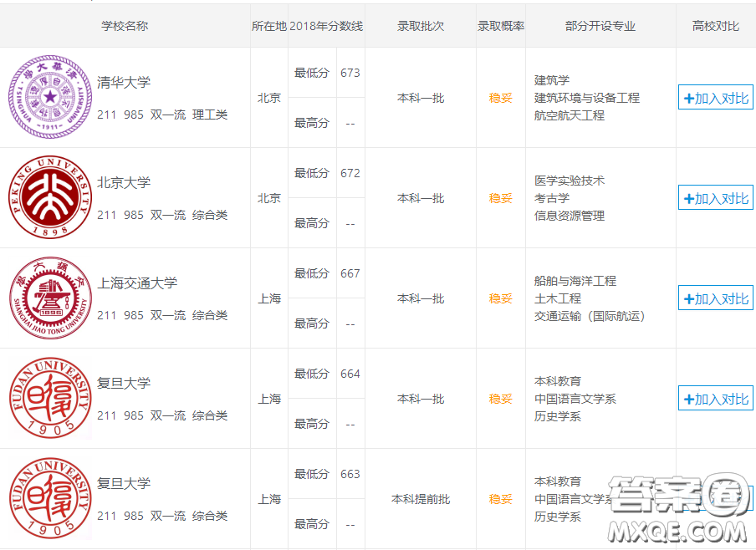Click 交通运输（国际航运） major text
The width and height of the screenshot is (756, 550).
pos(590,316)
